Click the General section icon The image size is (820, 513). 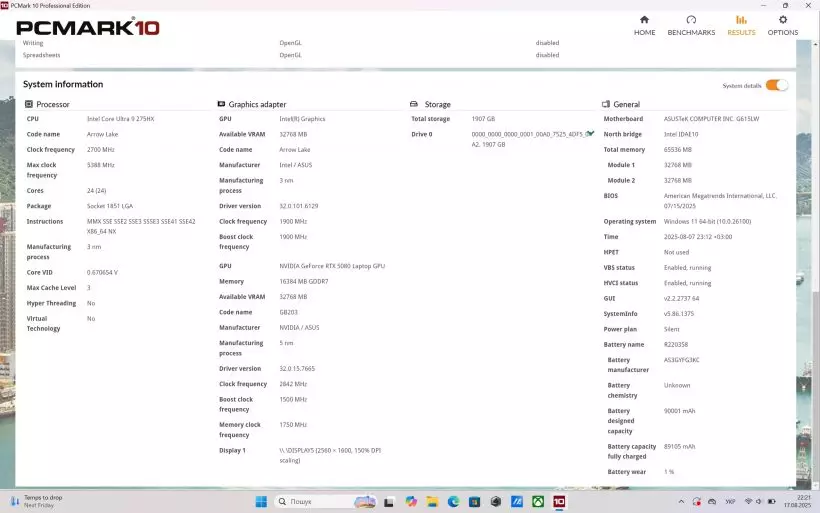(605, 104)
